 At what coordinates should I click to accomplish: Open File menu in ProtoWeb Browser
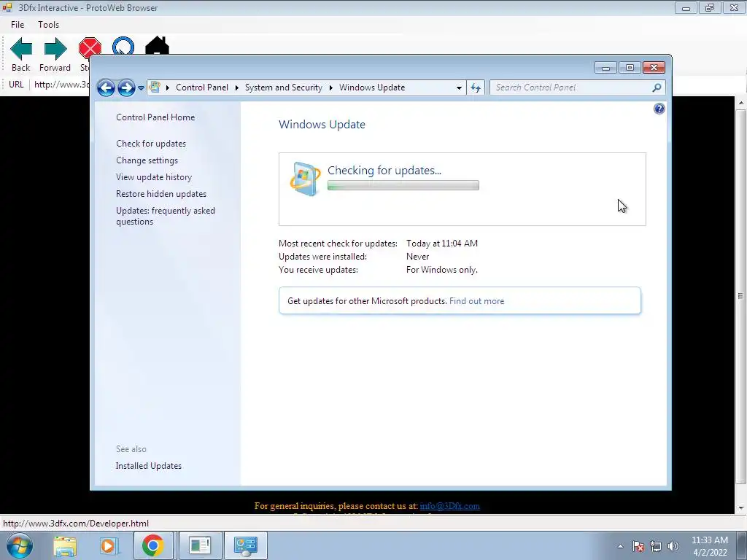click(x=18, y=25)
